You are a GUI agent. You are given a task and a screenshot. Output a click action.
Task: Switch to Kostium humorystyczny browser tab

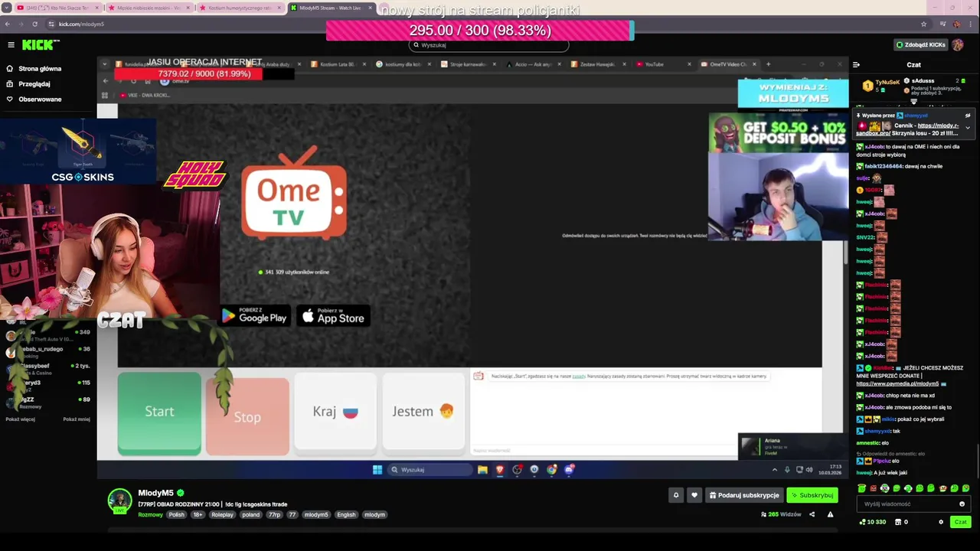(240, 8)
